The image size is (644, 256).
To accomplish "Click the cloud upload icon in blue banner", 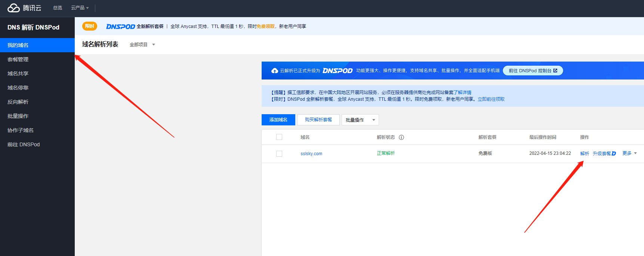I will pyautogui.click(x=275, y=71).
